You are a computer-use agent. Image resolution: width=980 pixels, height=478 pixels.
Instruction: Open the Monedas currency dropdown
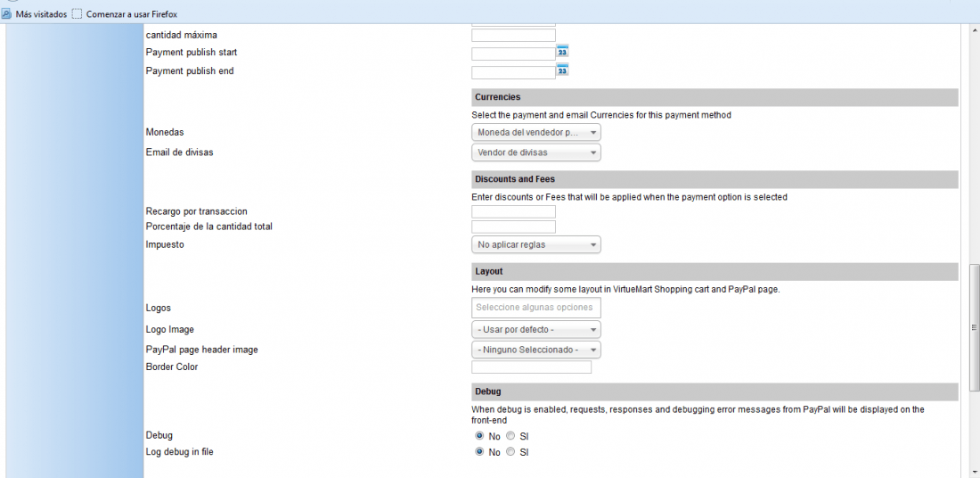[x=536, y=133]
